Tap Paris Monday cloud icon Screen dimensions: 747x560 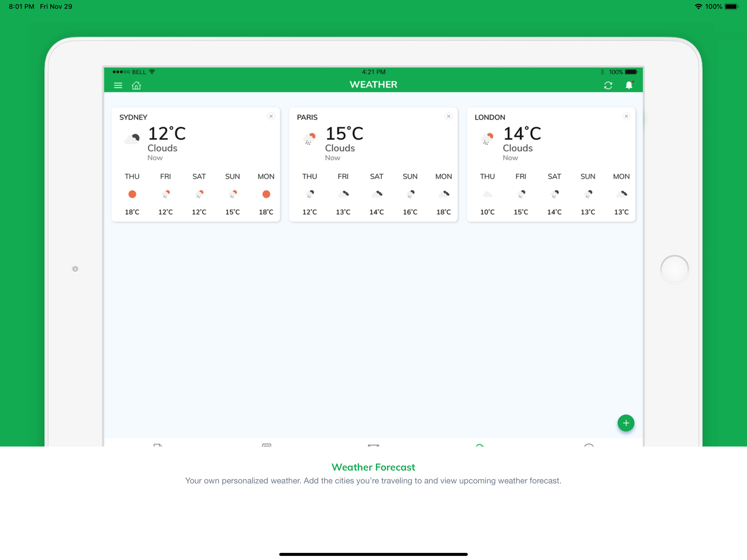click(444, 194)
